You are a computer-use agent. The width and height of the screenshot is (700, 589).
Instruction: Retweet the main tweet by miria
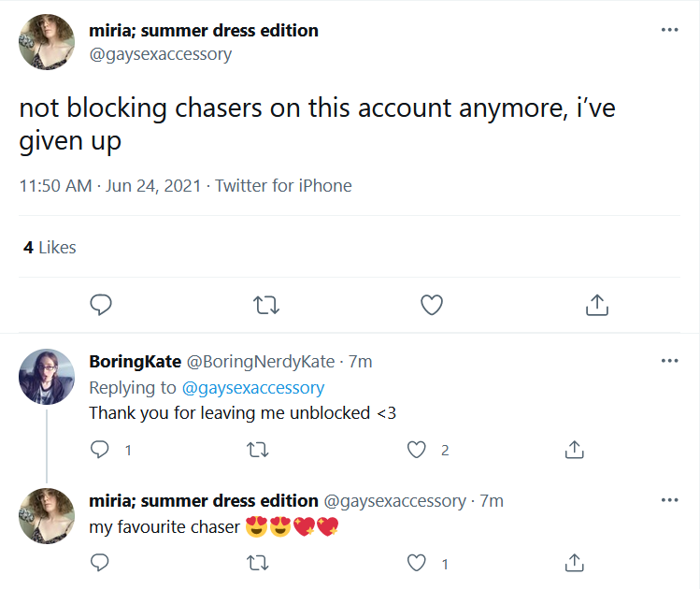click(x=266, y=305)
